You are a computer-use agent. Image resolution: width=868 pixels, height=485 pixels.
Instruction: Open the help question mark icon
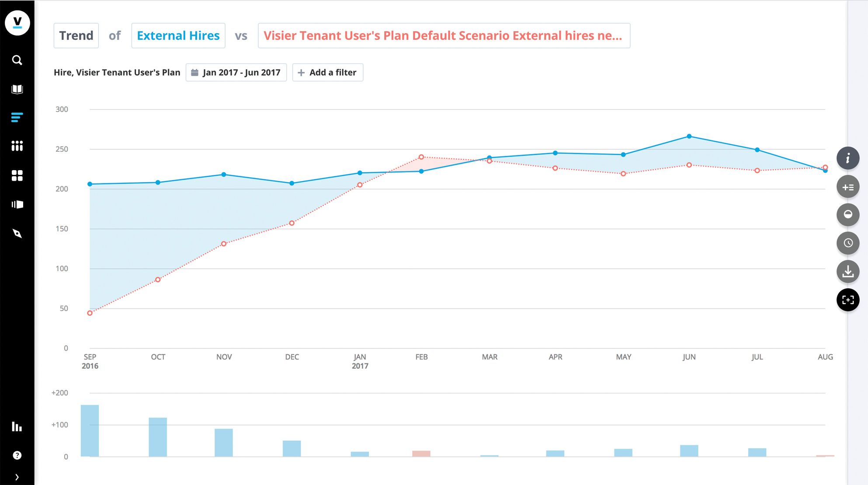17,455
